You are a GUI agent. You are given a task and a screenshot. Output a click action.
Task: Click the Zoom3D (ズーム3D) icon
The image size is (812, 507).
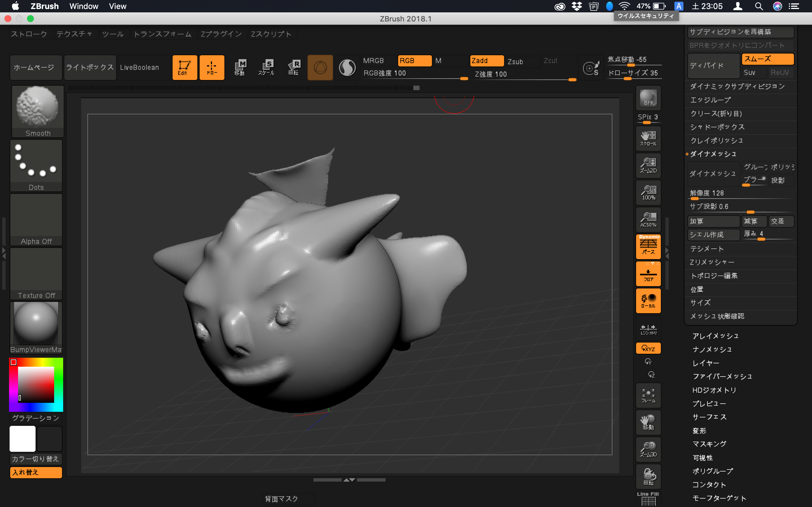click(x=648, y=449)
